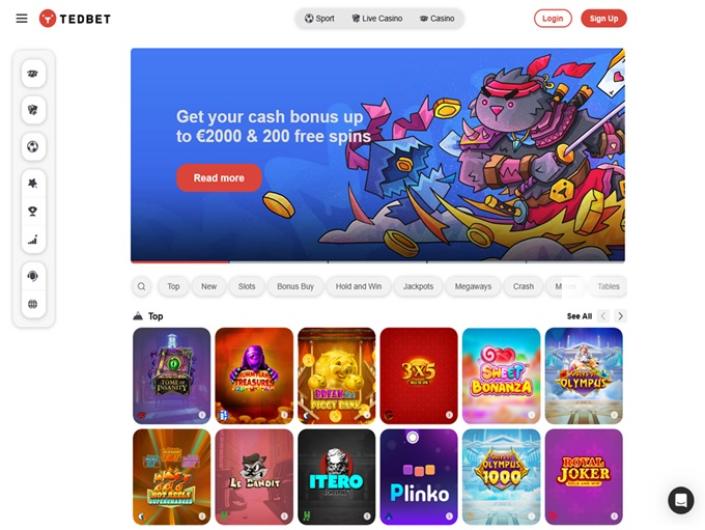Open the hamburger menu icon
The height and width of the screenshot is (530, 705).
point(22,18)
